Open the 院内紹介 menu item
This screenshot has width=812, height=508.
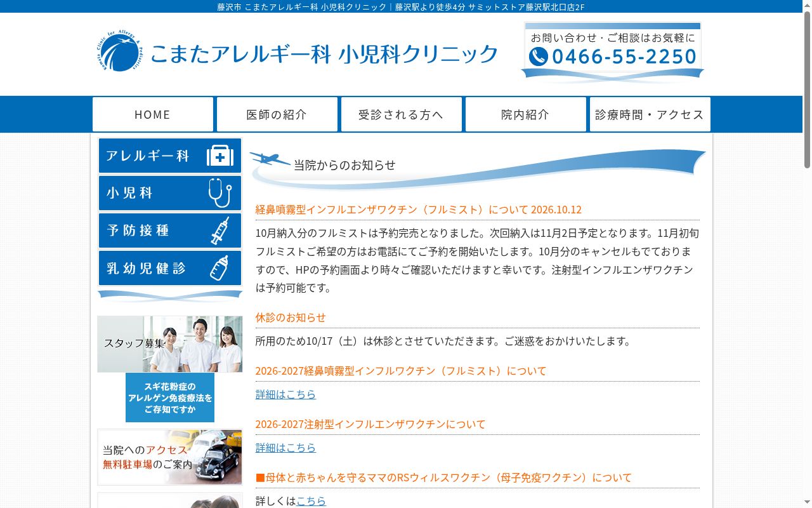526,114
